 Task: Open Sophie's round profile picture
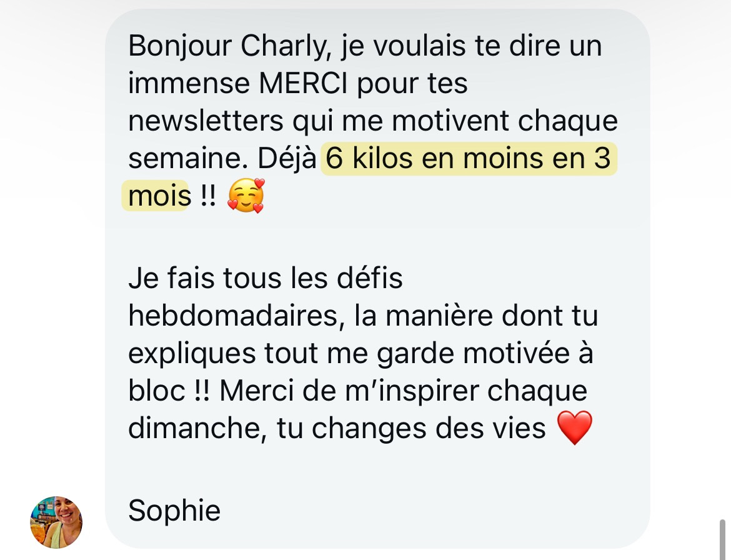[56, 522]
